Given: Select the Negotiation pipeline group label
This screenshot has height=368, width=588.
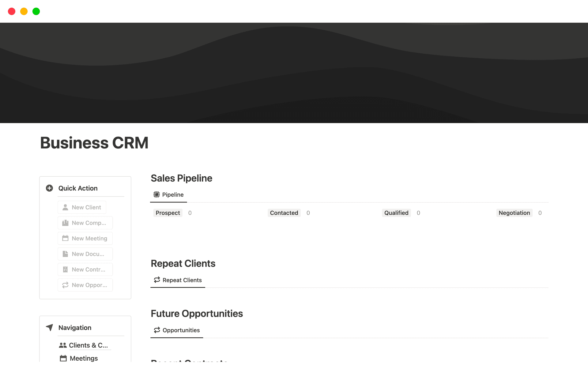Looking at the screenshot, I should [514, 213].
